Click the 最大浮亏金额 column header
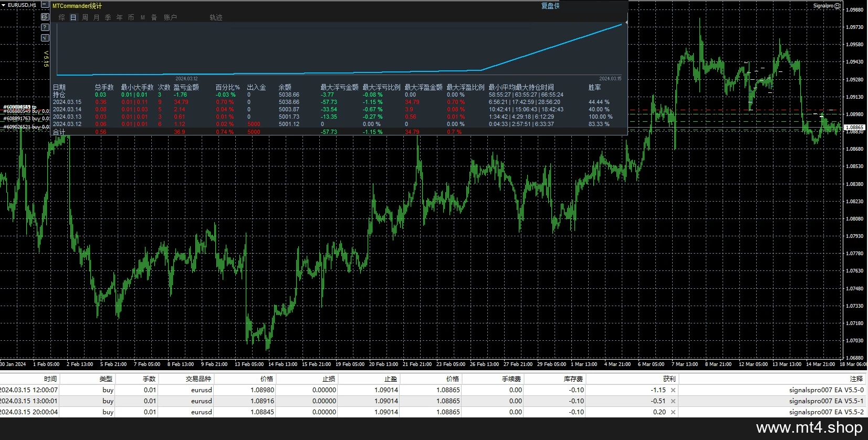The image size is (868, 440). tap(339, 87)
